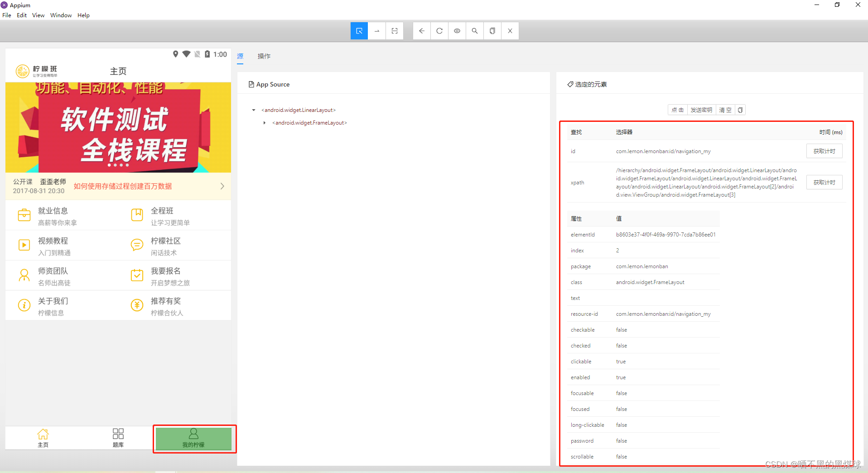The width and height of the screenshot is (868, 473).
Task: Click 清空 (Clear) button
Action: pyautogui.click(x=725, y=110)
